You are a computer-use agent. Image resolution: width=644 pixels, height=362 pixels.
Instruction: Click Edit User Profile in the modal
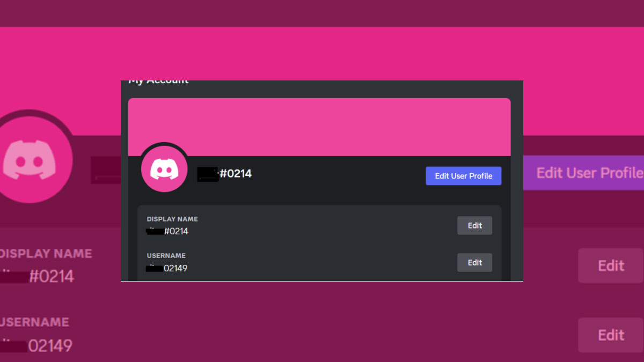tap(463, 175)
